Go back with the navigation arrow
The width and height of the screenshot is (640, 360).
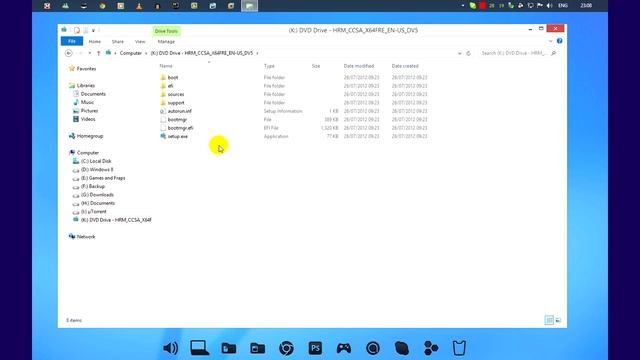(x=69, y=53)
